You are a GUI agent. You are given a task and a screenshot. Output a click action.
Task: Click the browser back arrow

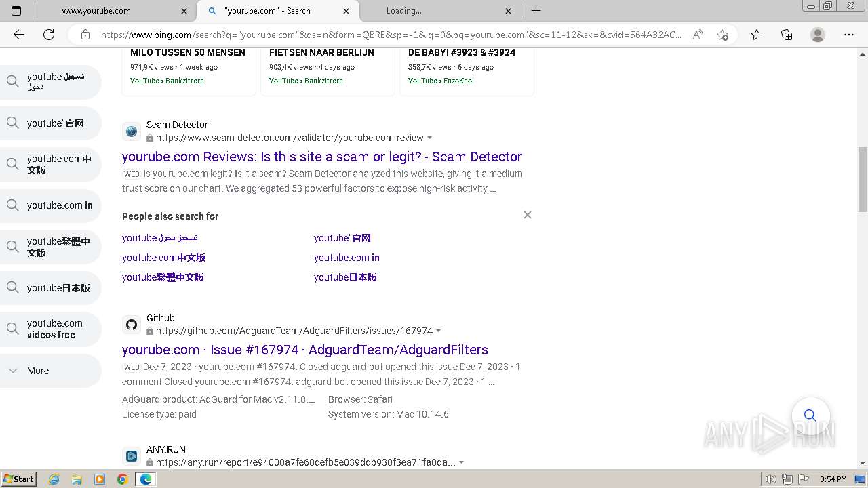click(19, 35)
